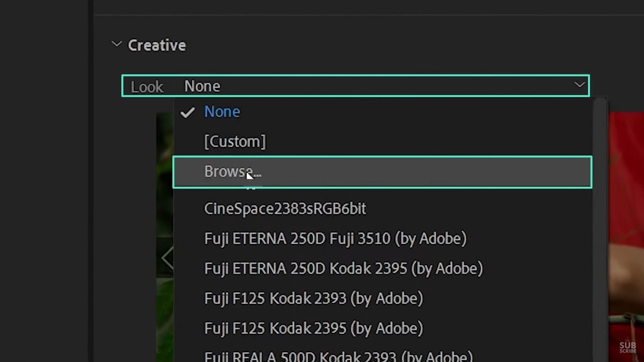
Task: Apply Fuji ETERNA 250D Kodak 2395 look
Action: (343, 268)
